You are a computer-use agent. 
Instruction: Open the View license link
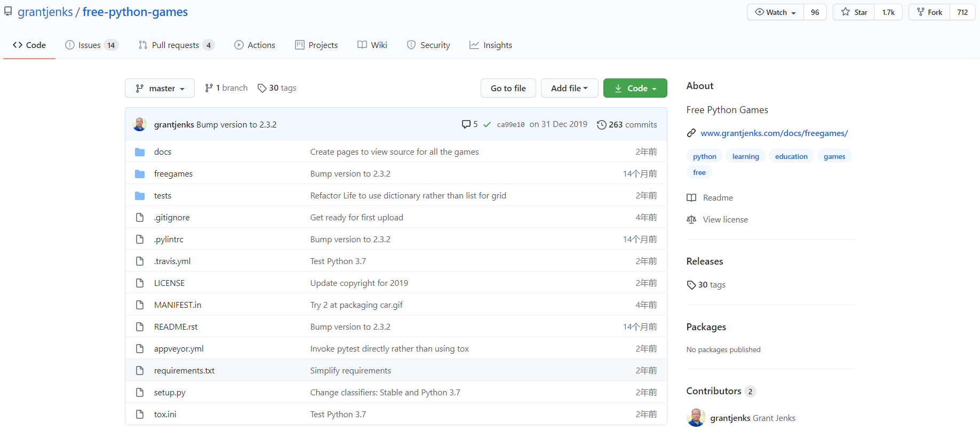coord(725,220)
